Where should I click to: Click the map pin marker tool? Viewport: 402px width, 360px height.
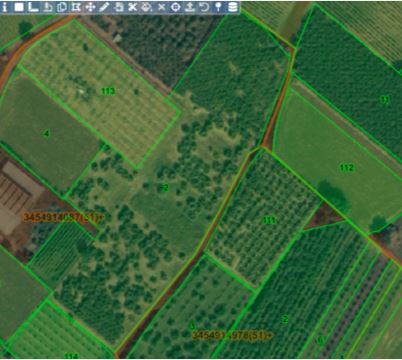(218, 7)
